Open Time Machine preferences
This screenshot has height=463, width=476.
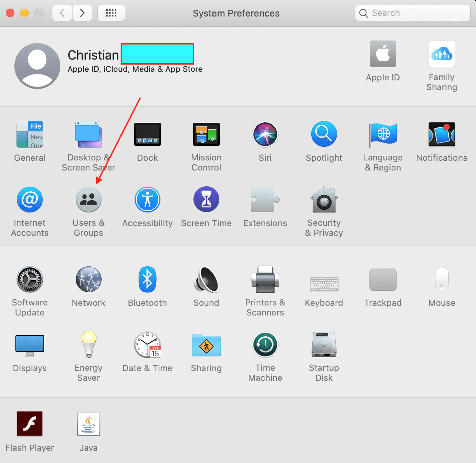(x=265, y=345)
